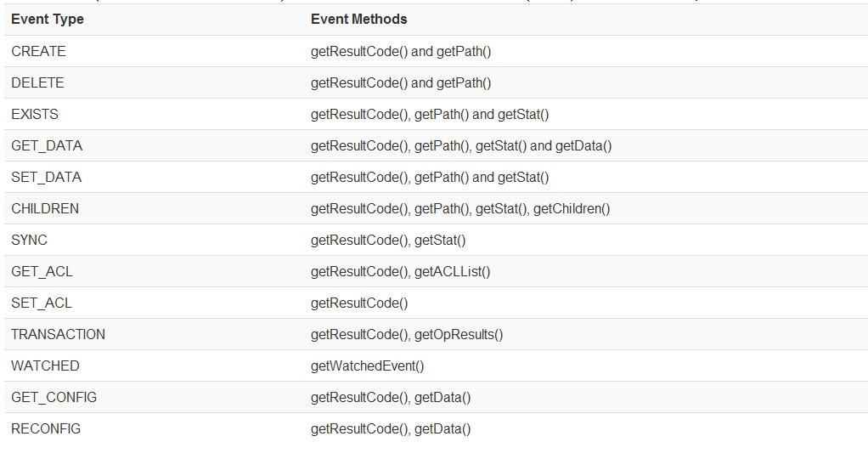Image resolution: width=868 pixels, height=459 pixels.
Task: Click the getWatchedEvent() method text
Action: click(x=368, y=366)
